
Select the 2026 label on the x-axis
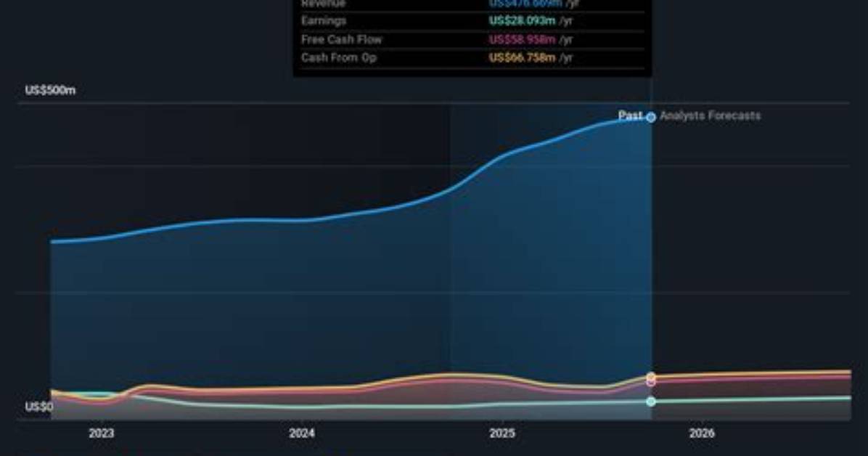[701, 433]
